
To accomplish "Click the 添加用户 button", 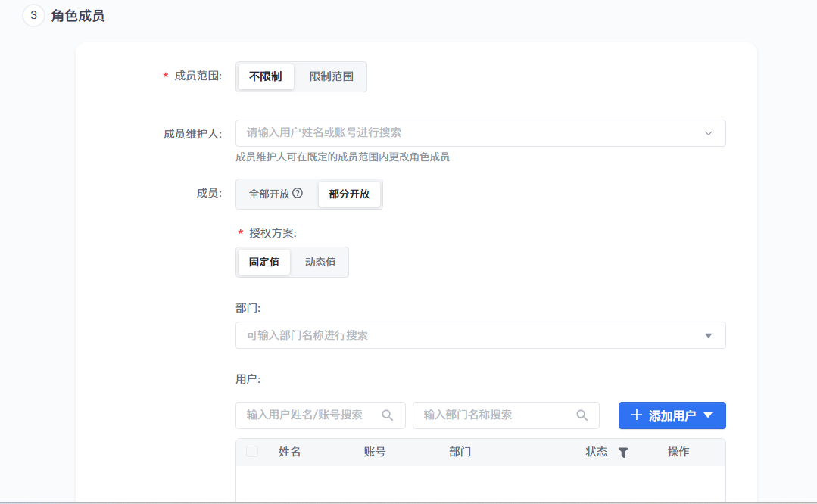I will (672, 415).
